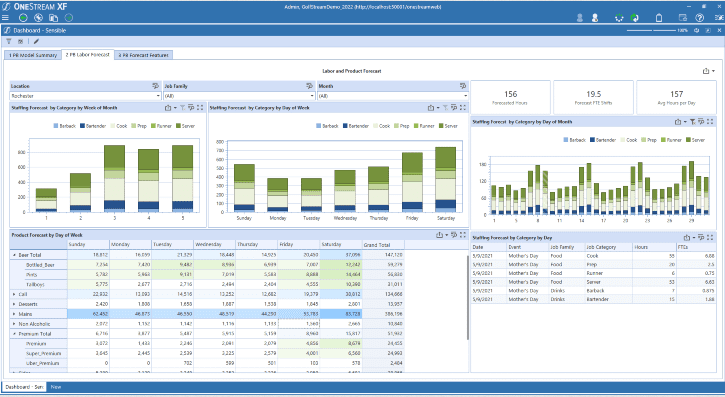Open the OneStream hamburger menu
This screenshot has height=397, width=725.
point(6,18)
